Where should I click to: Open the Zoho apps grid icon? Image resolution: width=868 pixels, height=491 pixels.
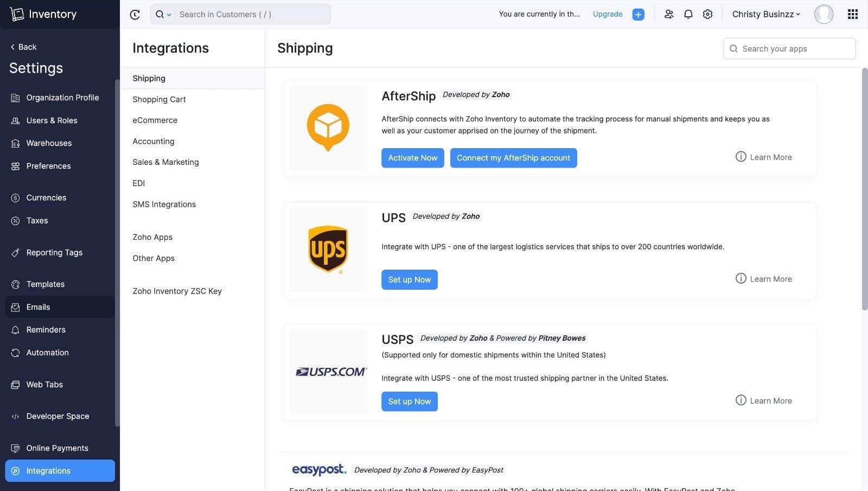[x=852, y=14]
